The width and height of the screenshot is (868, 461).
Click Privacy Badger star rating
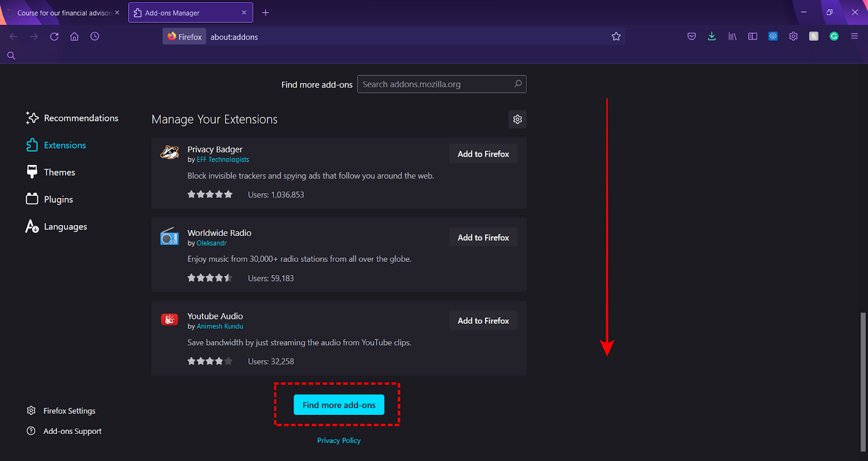[210, 194]
